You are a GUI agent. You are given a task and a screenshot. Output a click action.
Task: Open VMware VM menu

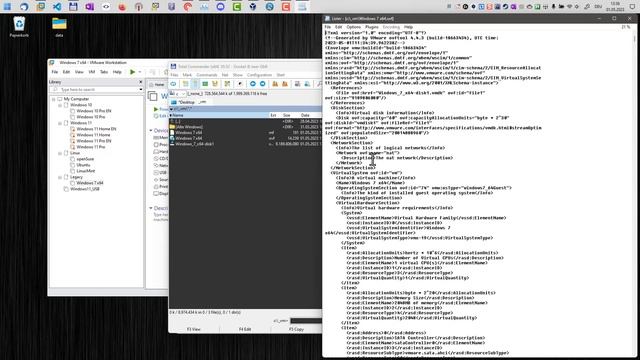(92, 72)
